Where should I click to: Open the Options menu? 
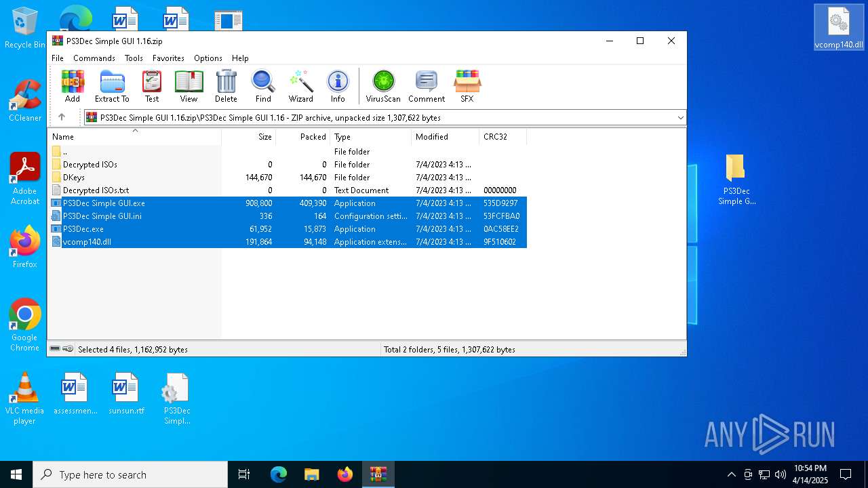208,58
